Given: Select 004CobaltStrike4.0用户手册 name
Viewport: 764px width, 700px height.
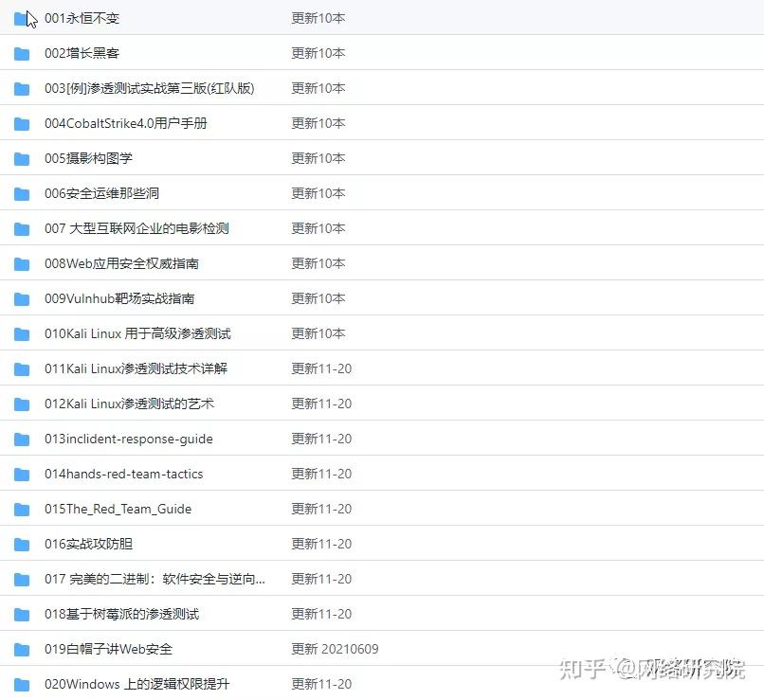Looking at the screenshot, I should pyautogui.click(x=126, y=123).
